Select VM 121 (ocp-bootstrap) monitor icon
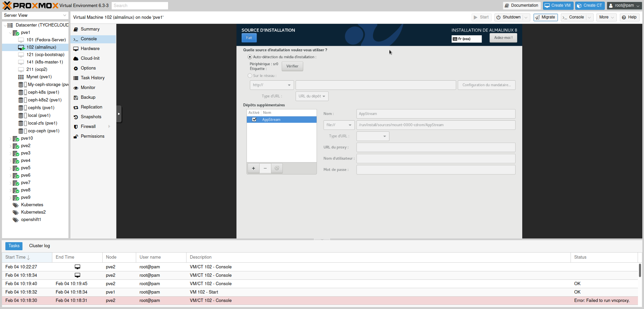Image resolution: width=644 pixels, height=309 pixels. click(21, 55)
